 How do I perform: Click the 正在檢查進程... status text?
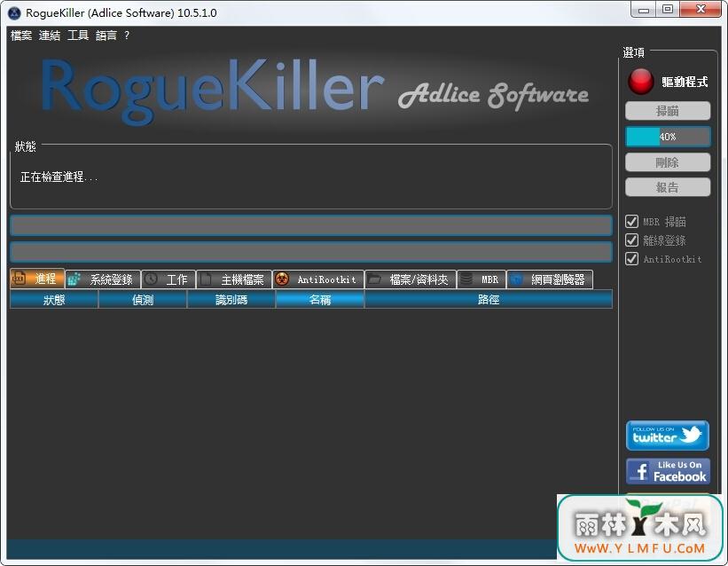[59, 177]
